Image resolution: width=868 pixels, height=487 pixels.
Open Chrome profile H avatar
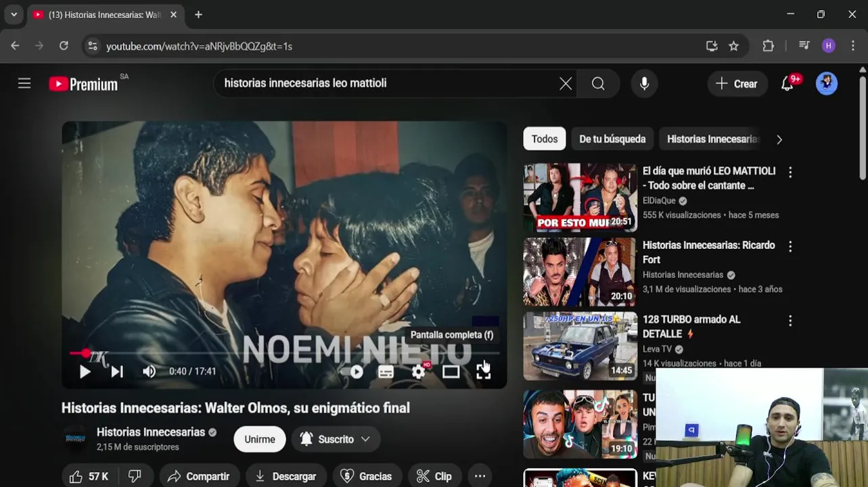pos(829,46)
